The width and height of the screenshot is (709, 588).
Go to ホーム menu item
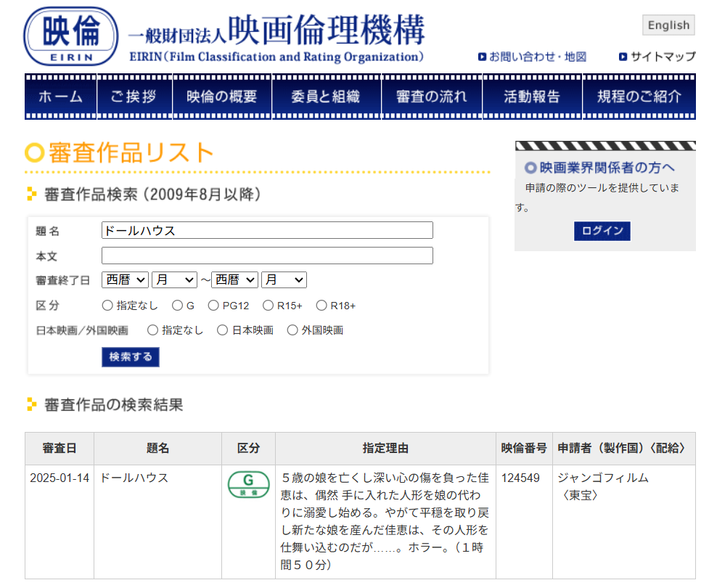click(60, 97)
